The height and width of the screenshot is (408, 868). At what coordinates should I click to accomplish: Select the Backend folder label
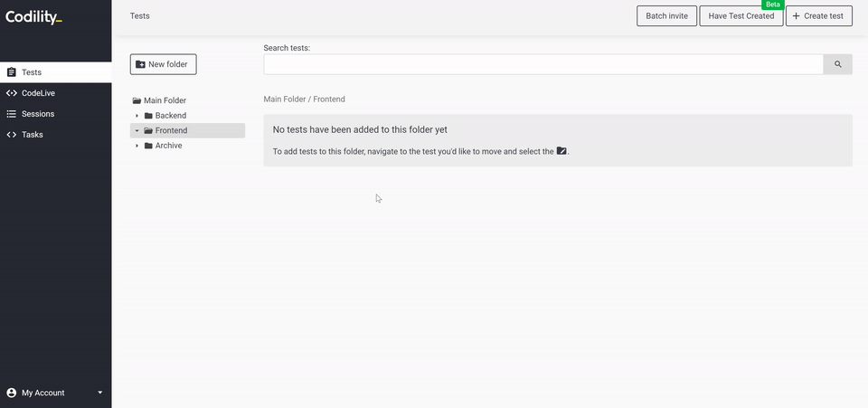171,116
